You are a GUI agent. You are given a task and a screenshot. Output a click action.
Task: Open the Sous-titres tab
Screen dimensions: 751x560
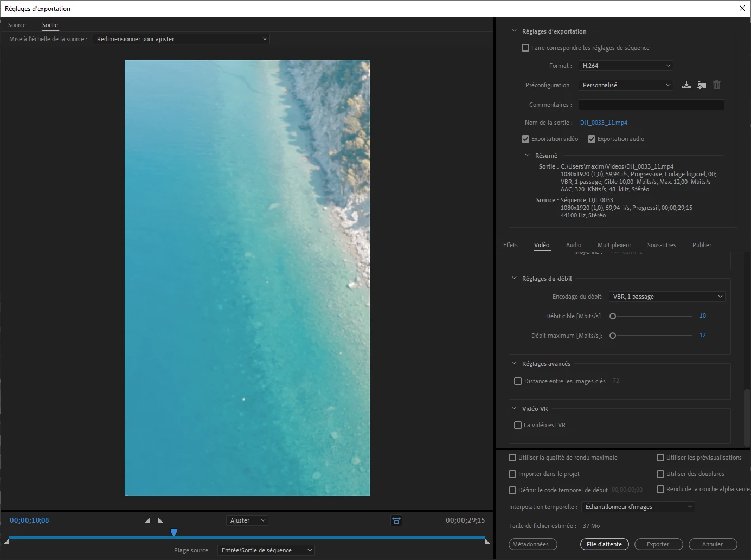click(x=662, y=245)
